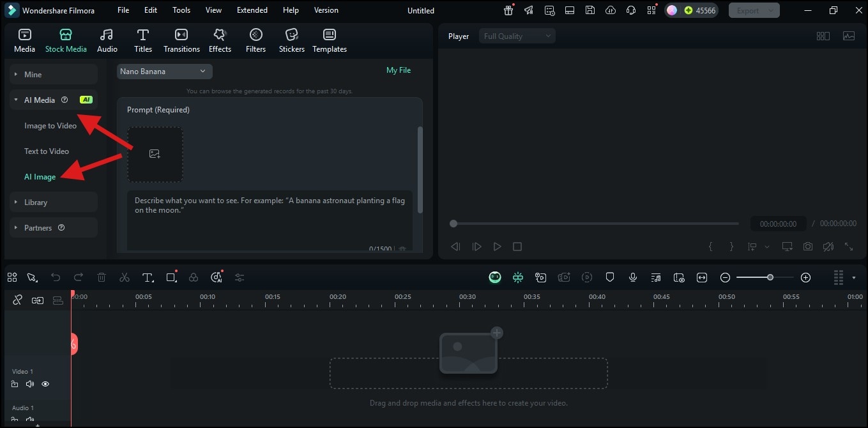Open the Stickers panel
This screenshot has width=868, height=428.
click(x=291, y=40)
